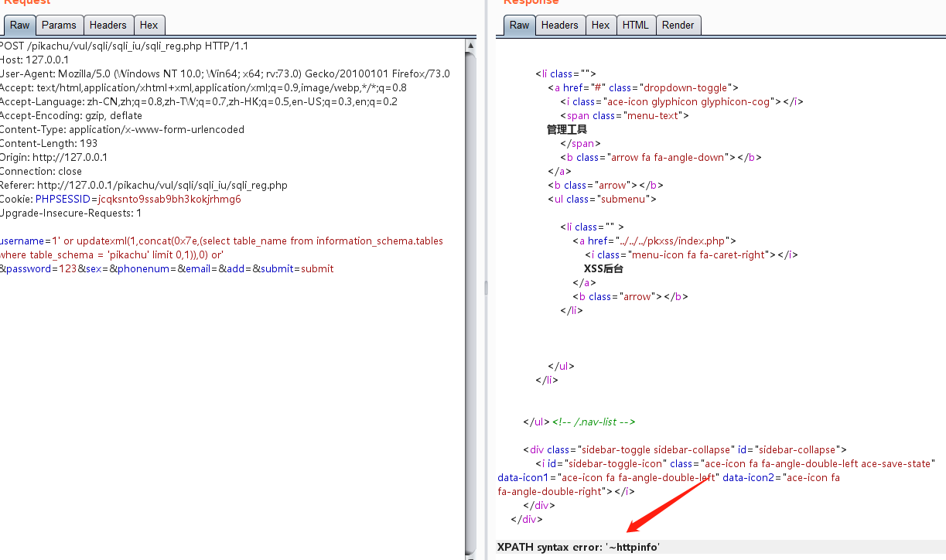The height and width of the screenshot is (560, 946).
Task: Click the div sidebar-toggle sidebar-collapse line
Action: click(x=685, y=449)
